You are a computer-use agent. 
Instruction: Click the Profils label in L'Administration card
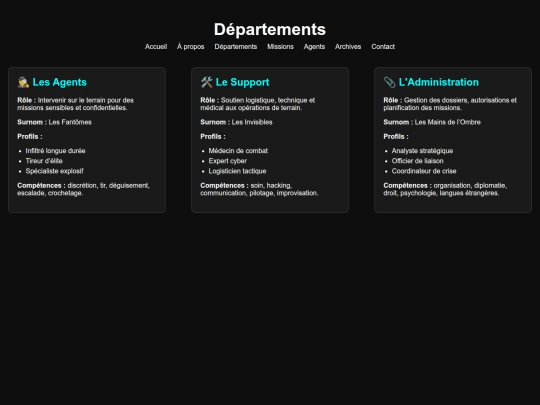tap(396, 137)
